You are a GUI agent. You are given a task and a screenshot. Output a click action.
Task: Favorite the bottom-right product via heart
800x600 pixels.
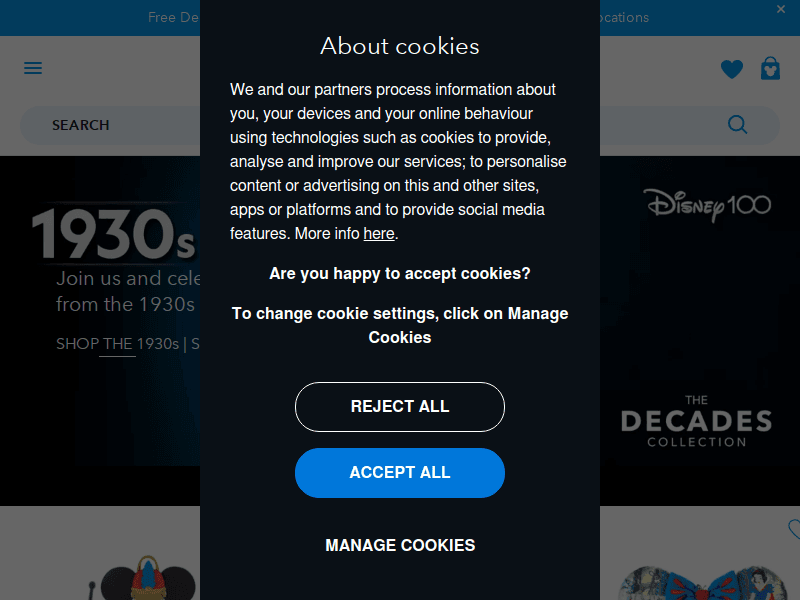[x=794, y=529]
